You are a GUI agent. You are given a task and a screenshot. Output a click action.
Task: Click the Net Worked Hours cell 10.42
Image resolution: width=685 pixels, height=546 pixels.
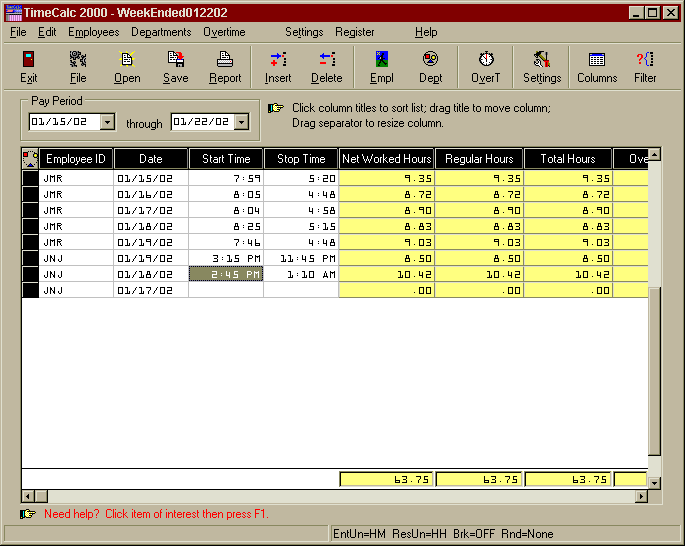click(387, 274)
